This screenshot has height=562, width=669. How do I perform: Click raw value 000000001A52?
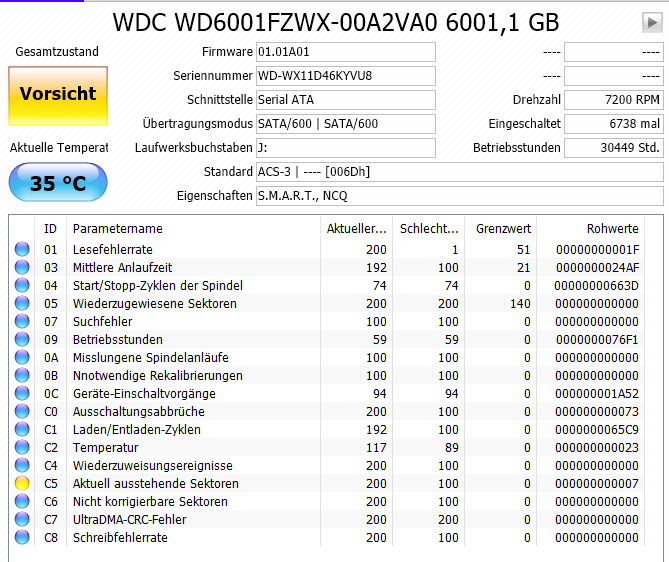[x=597, y=393]
